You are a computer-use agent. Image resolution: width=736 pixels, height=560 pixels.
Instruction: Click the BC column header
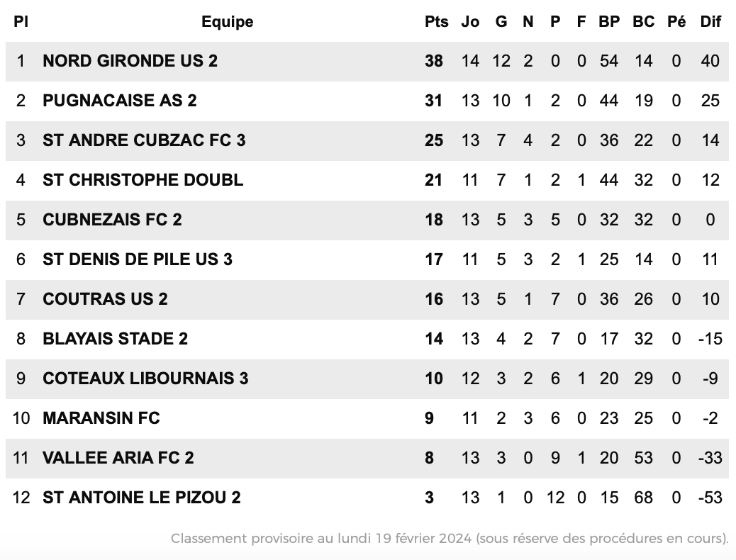pyautogui.click(x=644, y=21)
